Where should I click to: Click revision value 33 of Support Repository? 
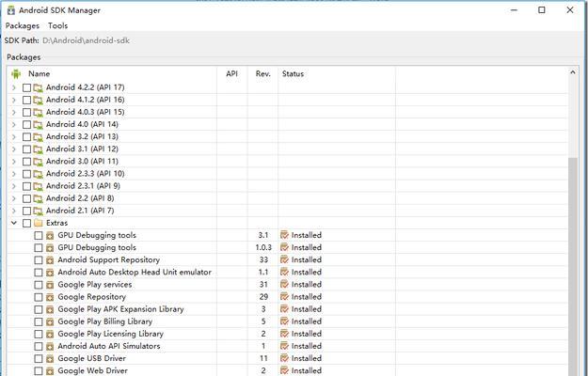point(263,259)
